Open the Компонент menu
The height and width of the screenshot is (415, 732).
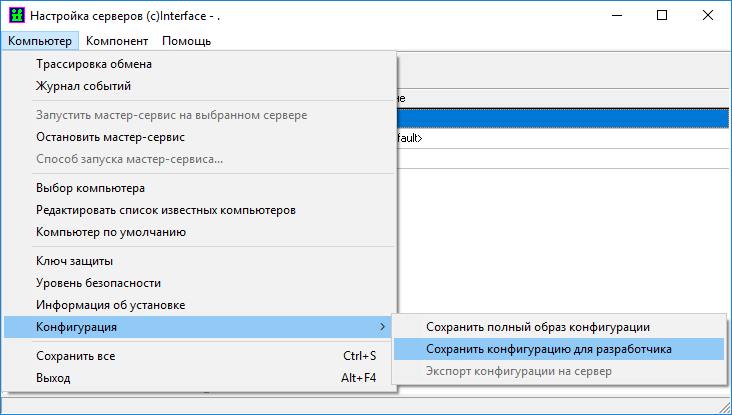pyautogui.click(x=117, y=41)
